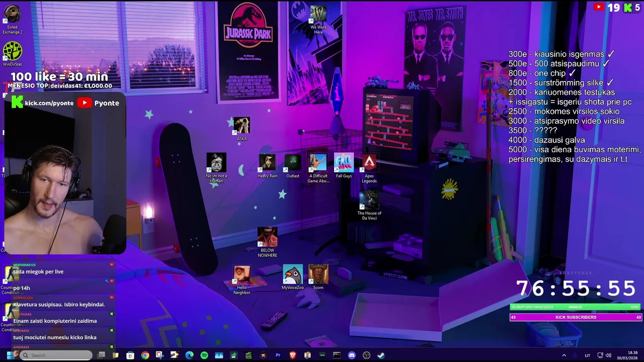Open The House of Da Vinci shortcut
This screenshot has height=362, width=644.
tap(369, 206)
